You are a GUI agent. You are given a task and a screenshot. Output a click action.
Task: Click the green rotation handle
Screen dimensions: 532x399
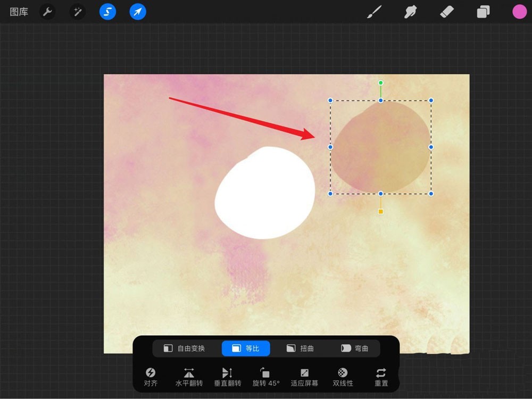click(381, 83)
